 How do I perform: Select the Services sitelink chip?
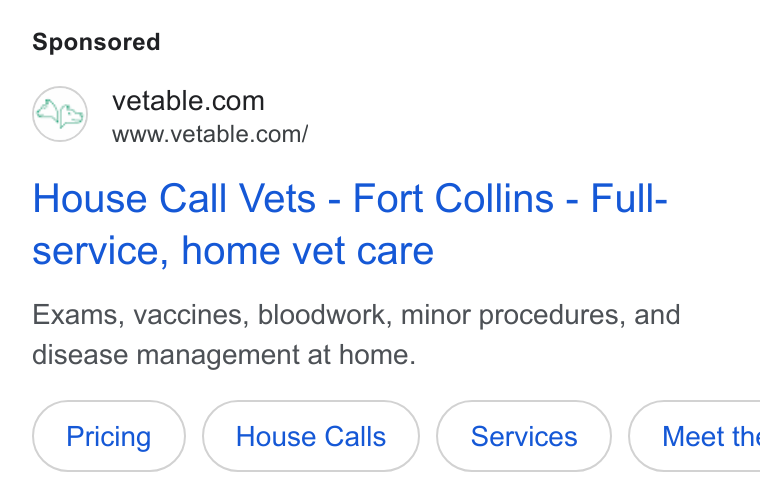pos(524,436)
